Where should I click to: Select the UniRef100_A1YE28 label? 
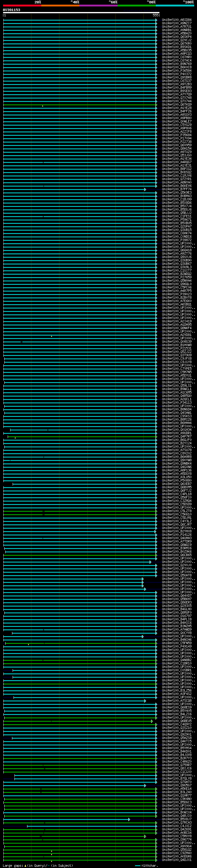click(176, 108)
